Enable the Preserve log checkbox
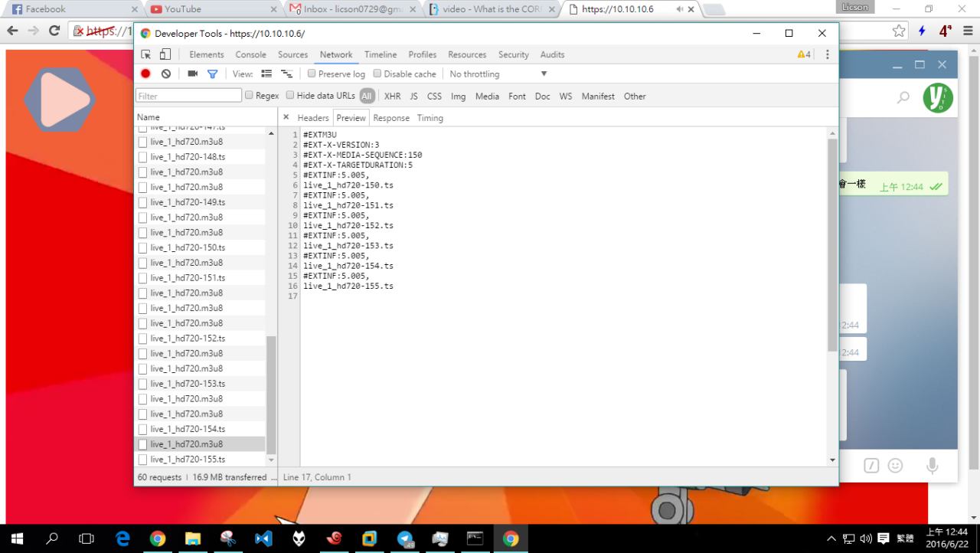The width and height of the screenshot is (980, 553). [x=312, y=74]
